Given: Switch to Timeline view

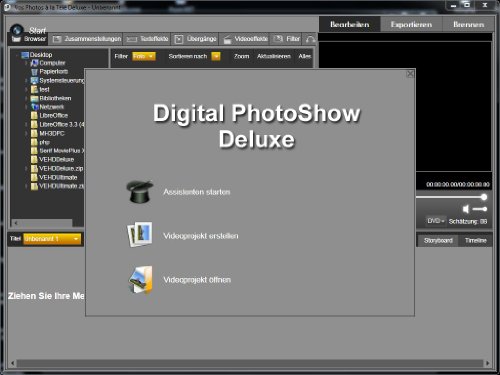Looking at the screenshot, I should (x=476, y=240).
